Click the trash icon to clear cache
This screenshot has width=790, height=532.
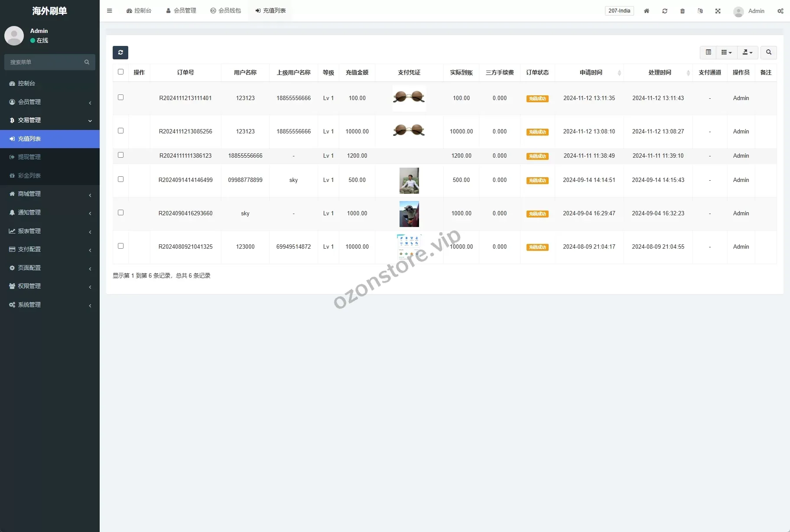click(x=682, y=11)
